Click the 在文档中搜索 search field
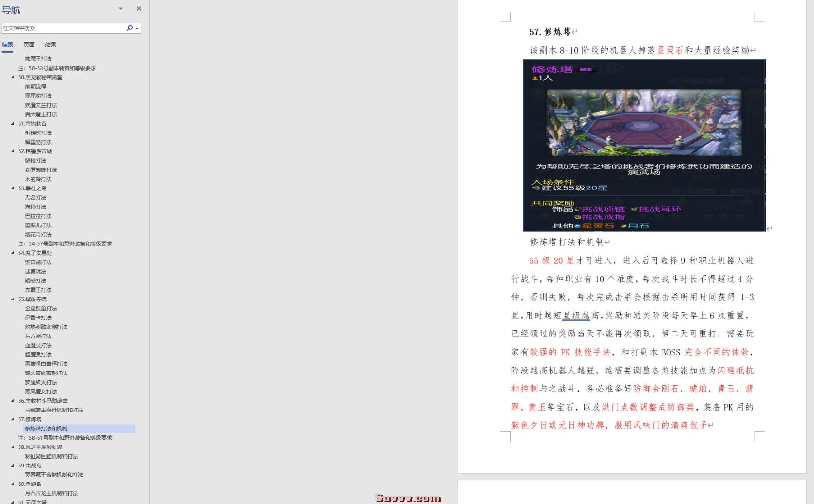Screen dimensions: 814x504 pyautogui.click(x=63, y=28)
